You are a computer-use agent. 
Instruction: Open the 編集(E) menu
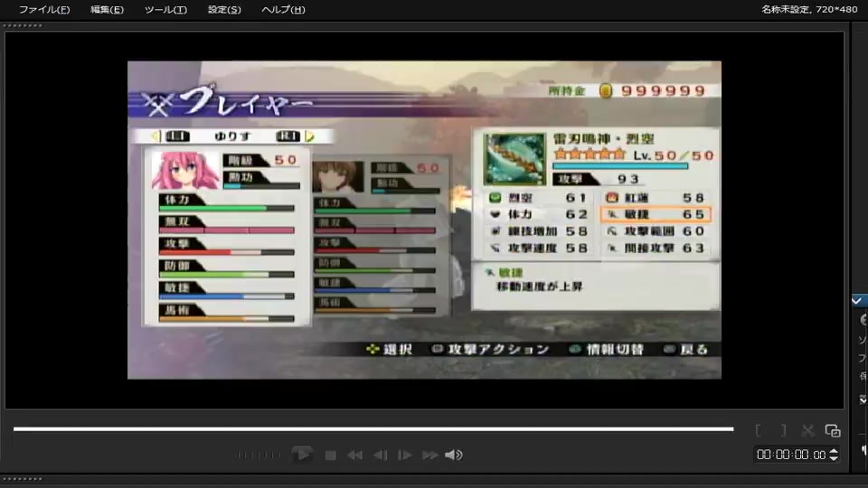(107, 9)
